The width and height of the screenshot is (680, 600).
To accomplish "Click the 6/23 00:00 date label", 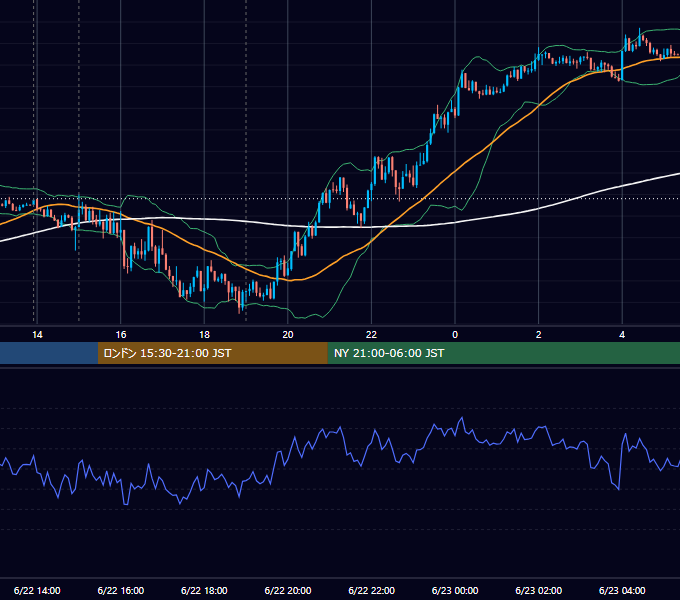I will tap(455, 590).
